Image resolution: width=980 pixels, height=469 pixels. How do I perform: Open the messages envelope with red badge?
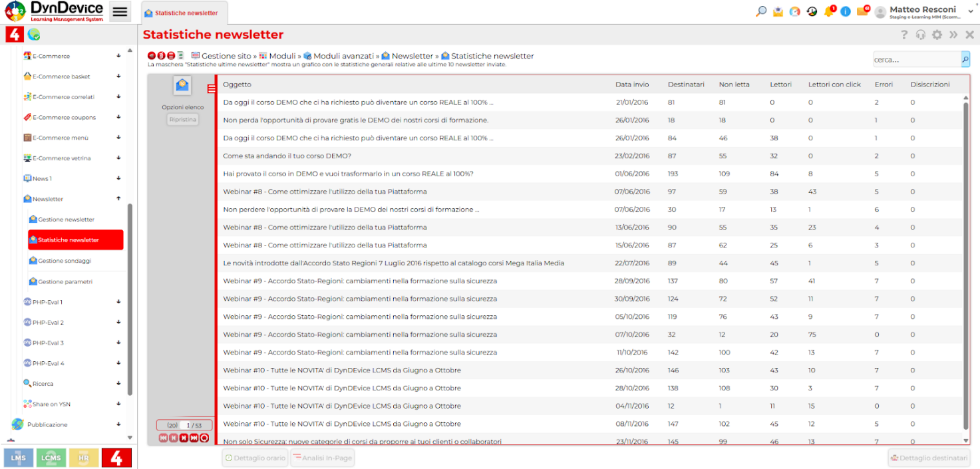coord(862,11)
